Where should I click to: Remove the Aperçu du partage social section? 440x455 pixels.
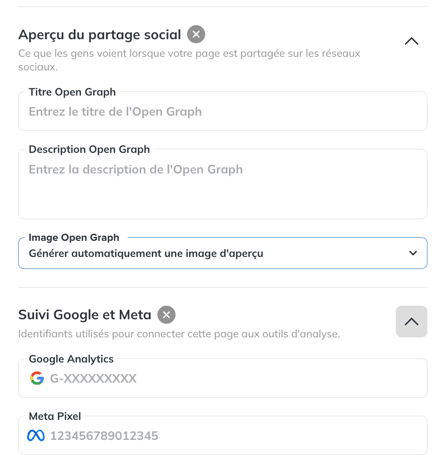click(x=196, y=34)
